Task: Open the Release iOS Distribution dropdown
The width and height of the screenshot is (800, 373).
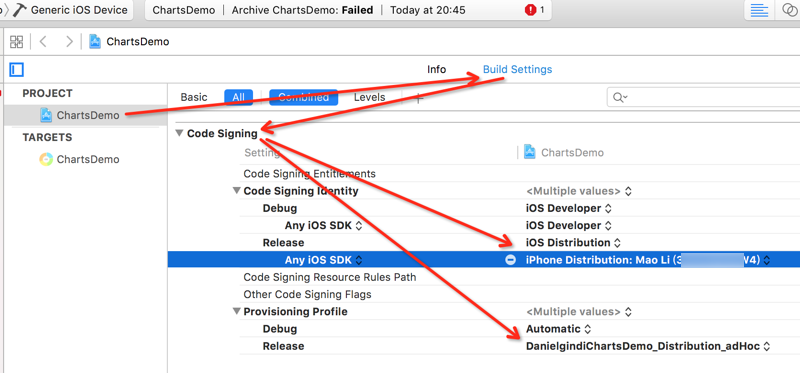Action: pos(572,242)
